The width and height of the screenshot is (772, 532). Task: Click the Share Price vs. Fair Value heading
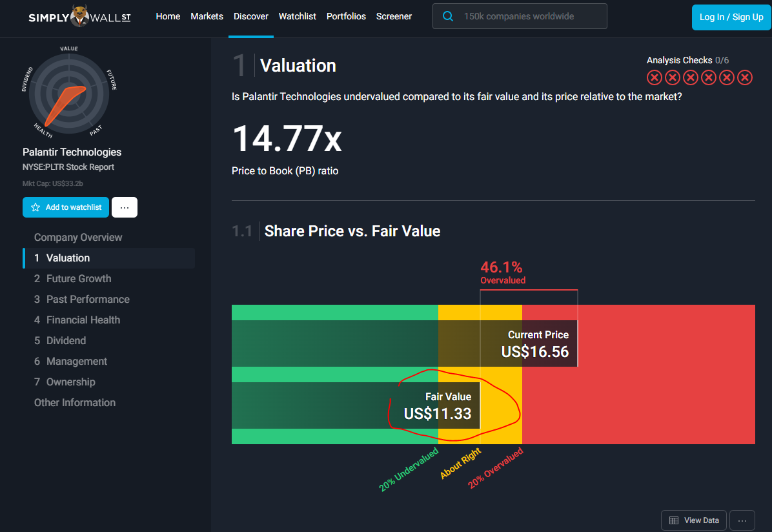[352, 231]
